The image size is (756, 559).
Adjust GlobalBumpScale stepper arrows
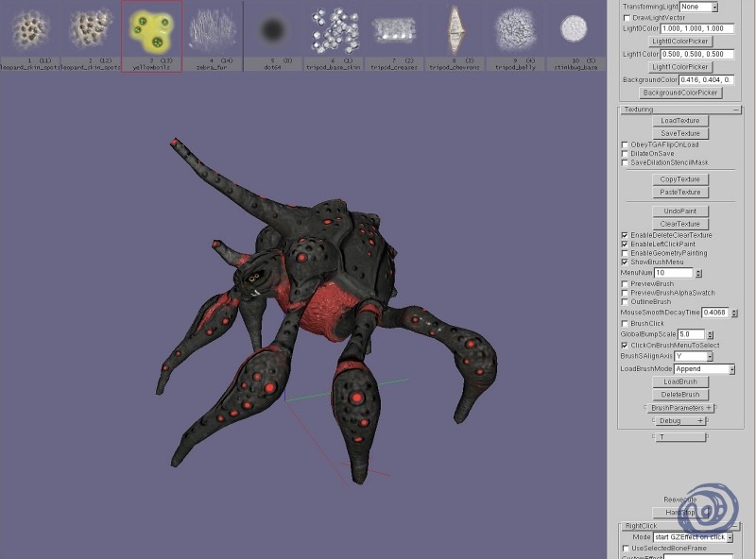coord(711,334)
